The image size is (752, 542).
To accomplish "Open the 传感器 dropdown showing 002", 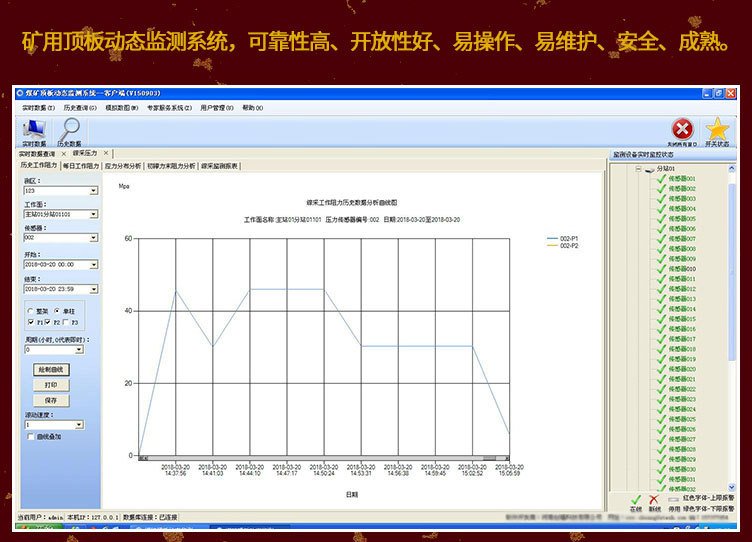I will tap(94, 237).
